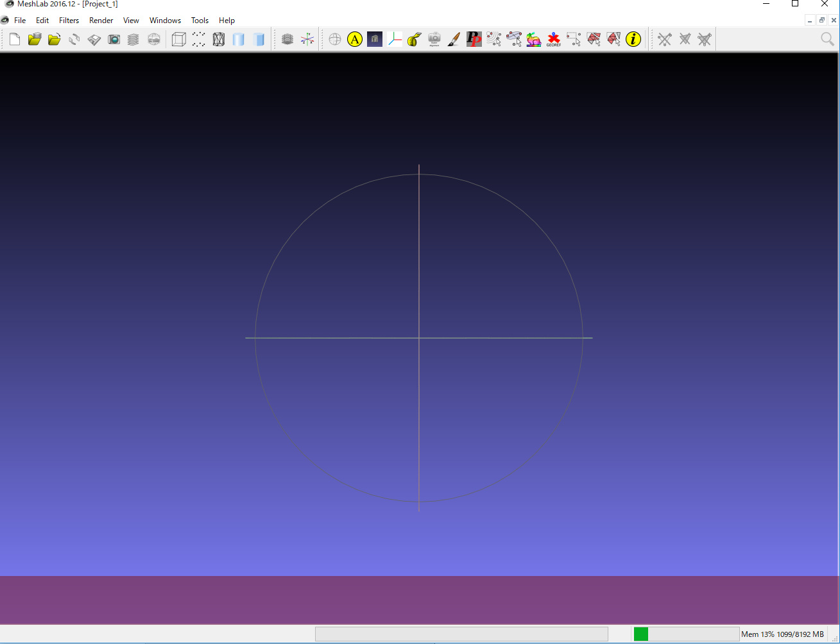Select the measuring tape tool
This screenshot has height=644, width=840.
[x=414, y=40]
